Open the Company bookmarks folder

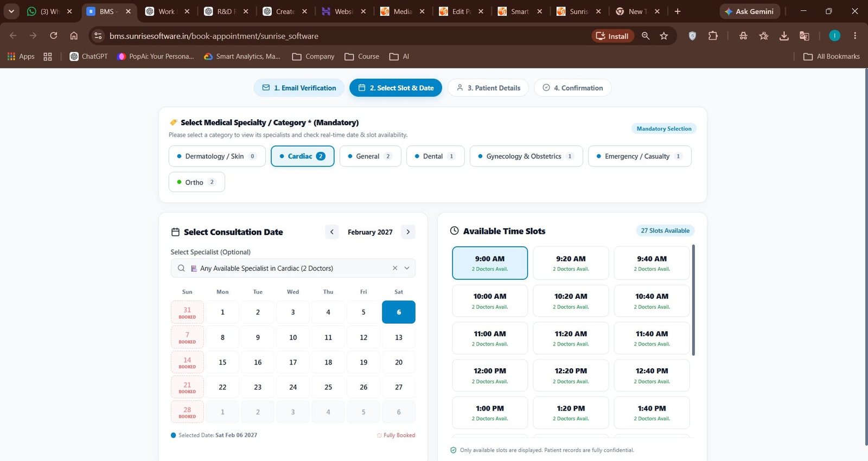pyautogui.click(x=313, y=56)
